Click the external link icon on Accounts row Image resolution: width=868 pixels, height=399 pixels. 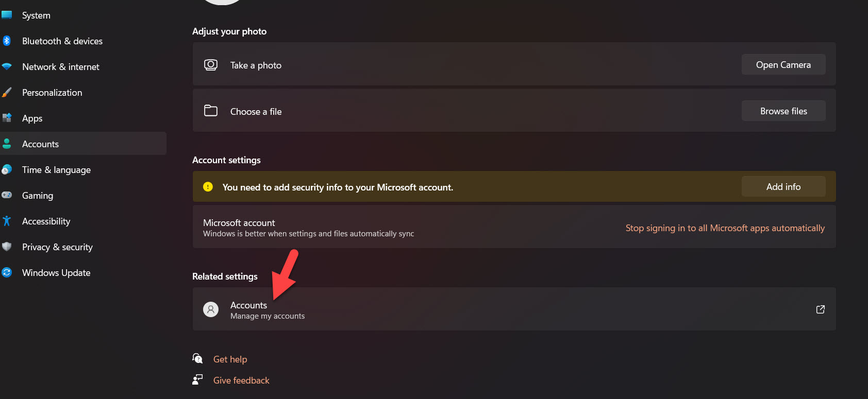point(821,309)
